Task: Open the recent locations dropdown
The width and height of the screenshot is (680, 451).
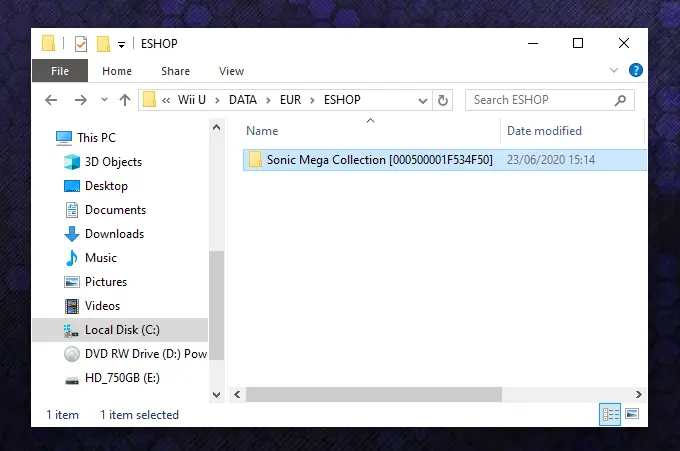Action: 104,100
